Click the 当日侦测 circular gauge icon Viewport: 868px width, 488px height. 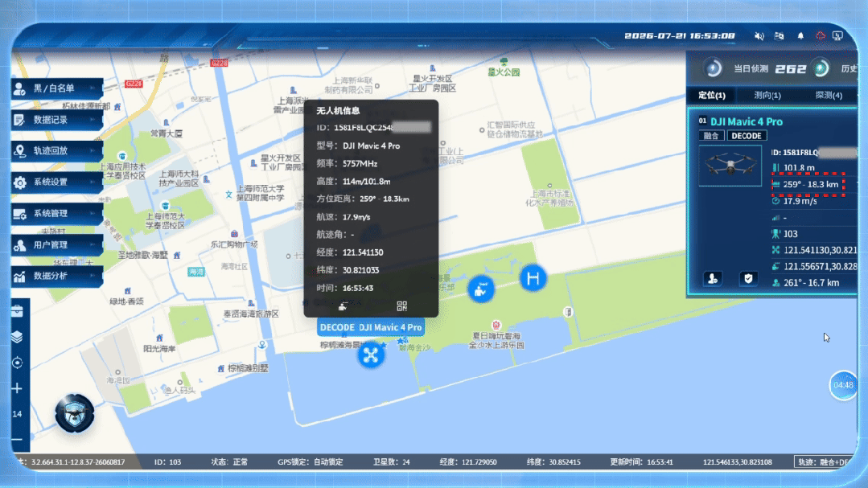pyautogui.click(x=713, y=68)
